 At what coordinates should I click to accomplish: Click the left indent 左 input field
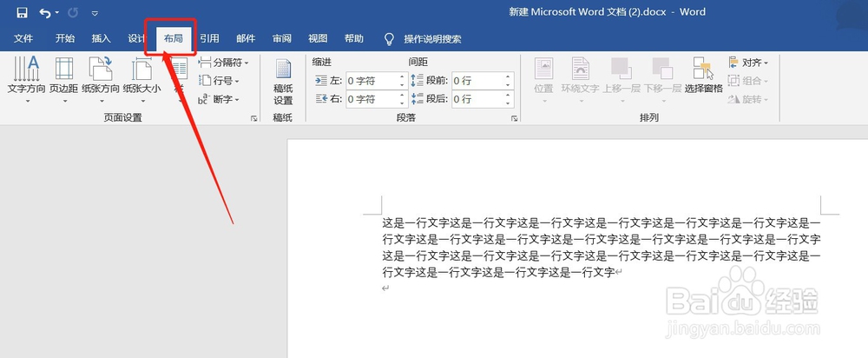click(x=372, y=81)
